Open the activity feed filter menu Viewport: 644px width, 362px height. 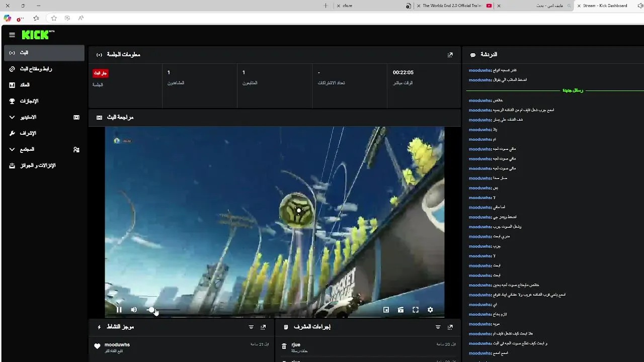pyautogui.click(x=251, y=327)
